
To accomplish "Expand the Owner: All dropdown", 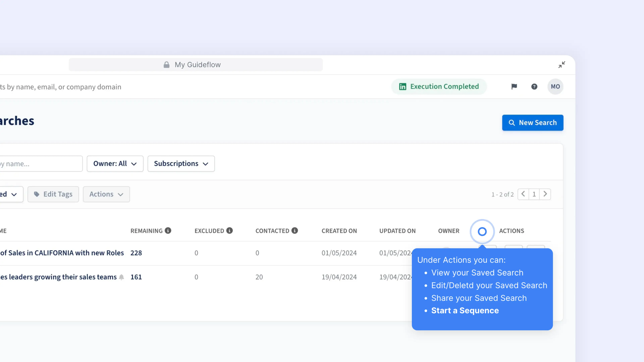I will click(115, 164).
